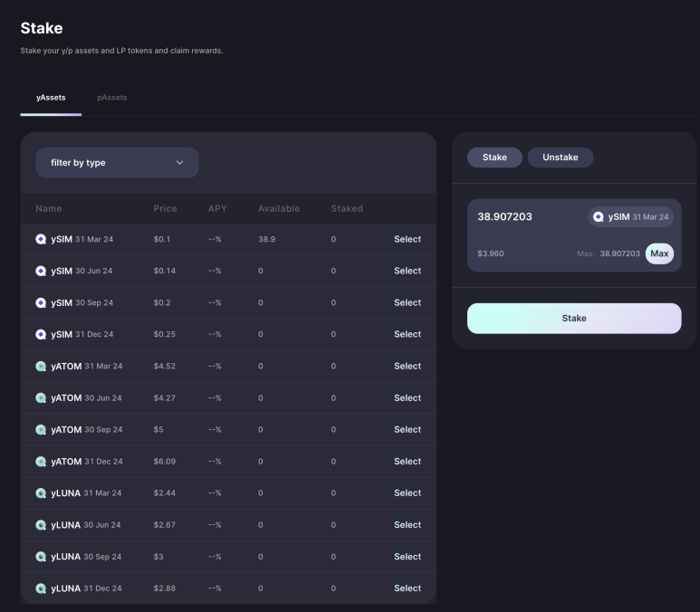The width and height of the screenshot is (700, 612).
Task: Click the ySIM 31 Mar 24 token icon in table
Action: (41, 239)
